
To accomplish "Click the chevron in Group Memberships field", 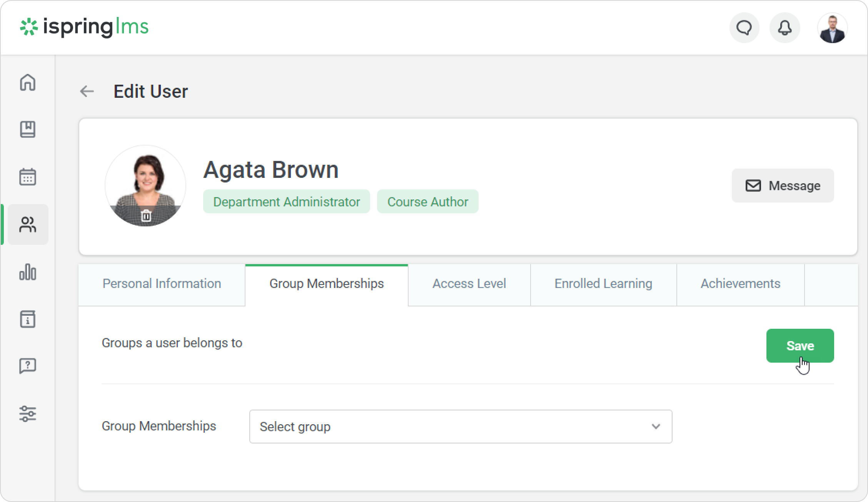I will [656, 427].
